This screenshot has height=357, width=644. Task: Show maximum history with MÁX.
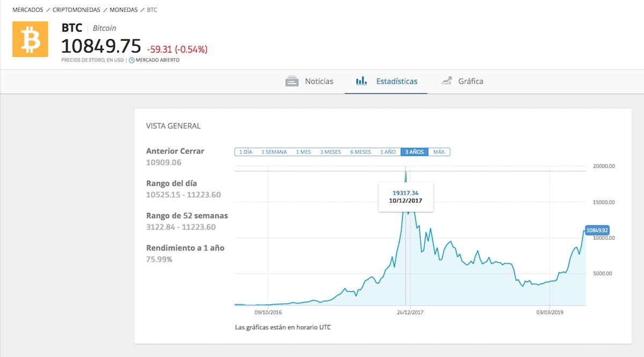tap(439, 152)
